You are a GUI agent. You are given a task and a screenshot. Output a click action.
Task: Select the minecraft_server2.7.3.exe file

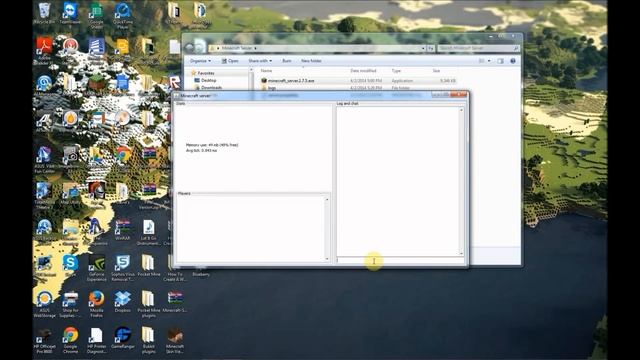pos(291,81)
